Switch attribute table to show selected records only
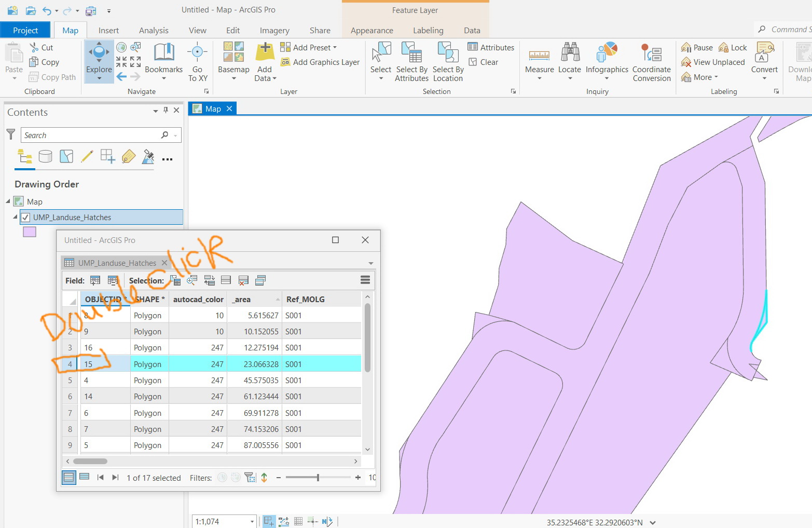The image size is (812, 528). click(85, 477)
